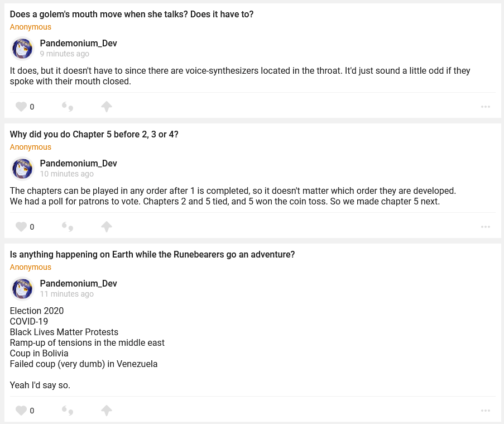Open Pandemonium_Dev profile name on Runebearers answer

click(x=78, y=283)
